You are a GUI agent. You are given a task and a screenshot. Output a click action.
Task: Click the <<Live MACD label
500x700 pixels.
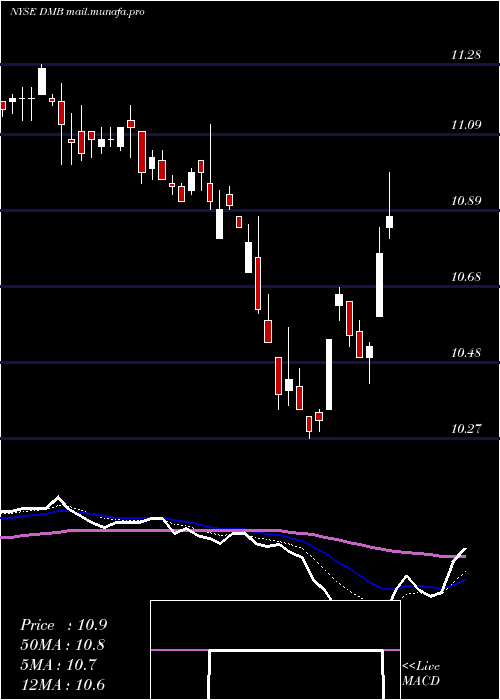click(x=421, y=673)
